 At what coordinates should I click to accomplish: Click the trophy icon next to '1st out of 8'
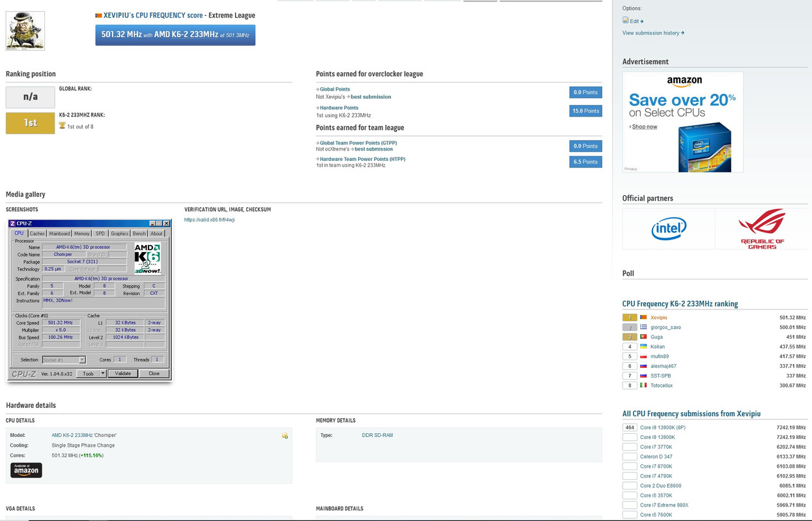(63, 126)
